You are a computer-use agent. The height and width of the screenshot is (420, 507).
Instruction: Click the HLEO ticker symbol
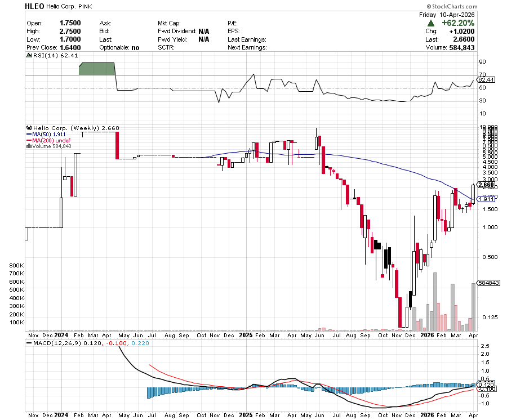[34, 6]
